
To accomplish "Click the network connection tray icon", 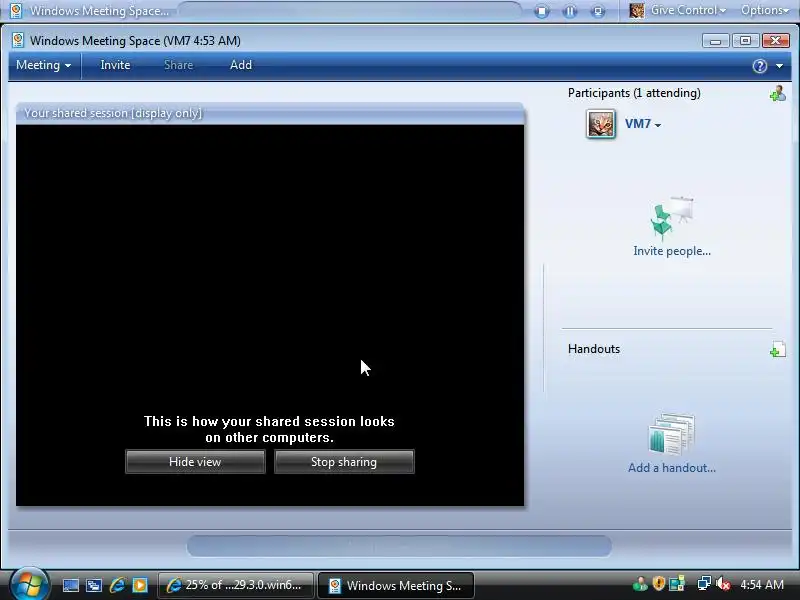I will 704,584.
